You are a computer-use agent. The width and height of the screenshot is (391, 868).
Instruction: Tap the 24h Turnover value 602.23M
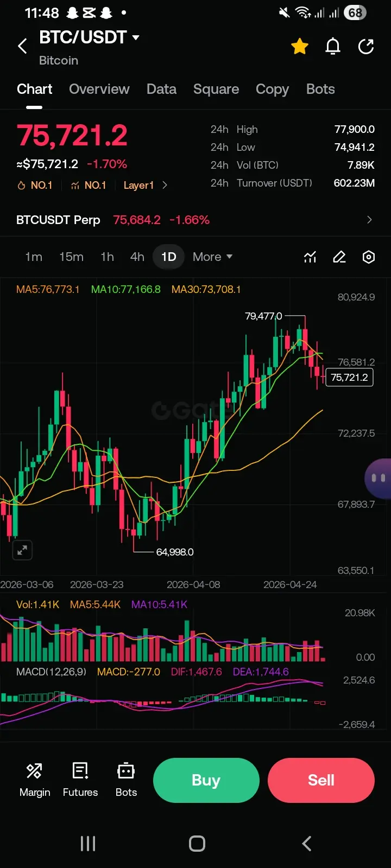click(x=354, y=183)
